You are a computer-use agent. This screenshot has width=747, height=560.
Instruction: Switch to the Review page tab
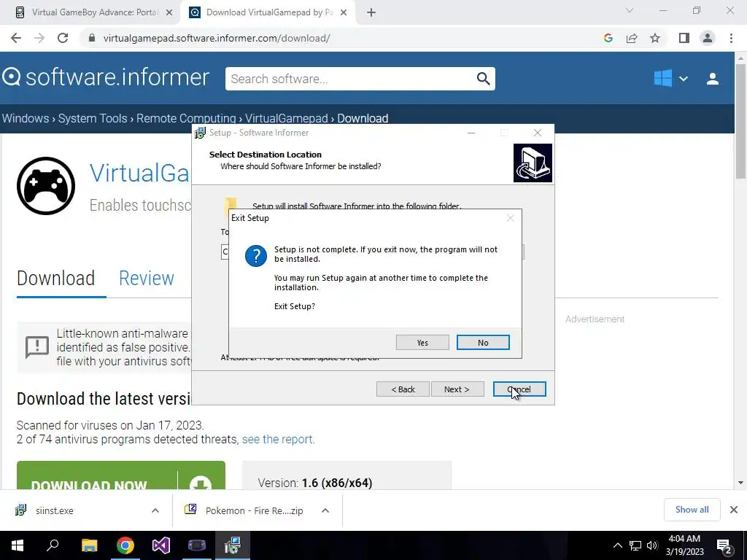146,278
